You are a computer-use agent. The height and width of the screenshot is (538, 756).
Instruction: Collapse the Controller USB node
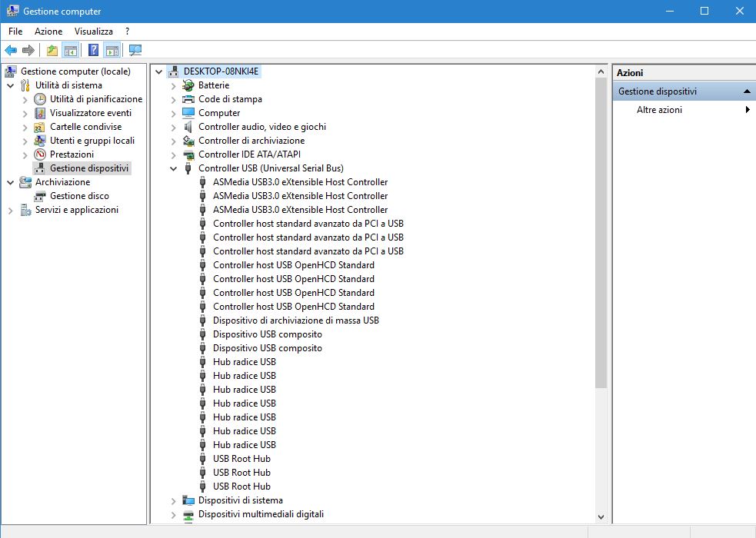(x=174, y=169)
